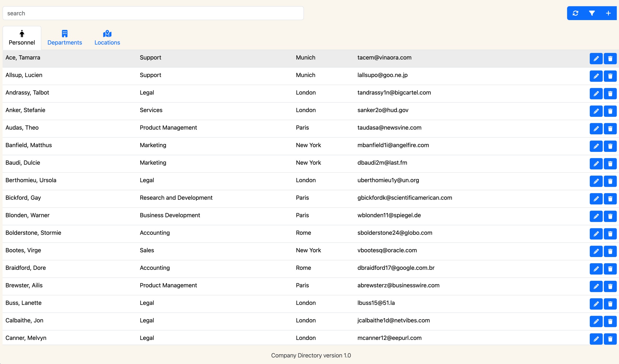Click the plus icon to add entry
The height and width of the screenshot is (364, 619).
pyautogui.click(x=608, y=13)
